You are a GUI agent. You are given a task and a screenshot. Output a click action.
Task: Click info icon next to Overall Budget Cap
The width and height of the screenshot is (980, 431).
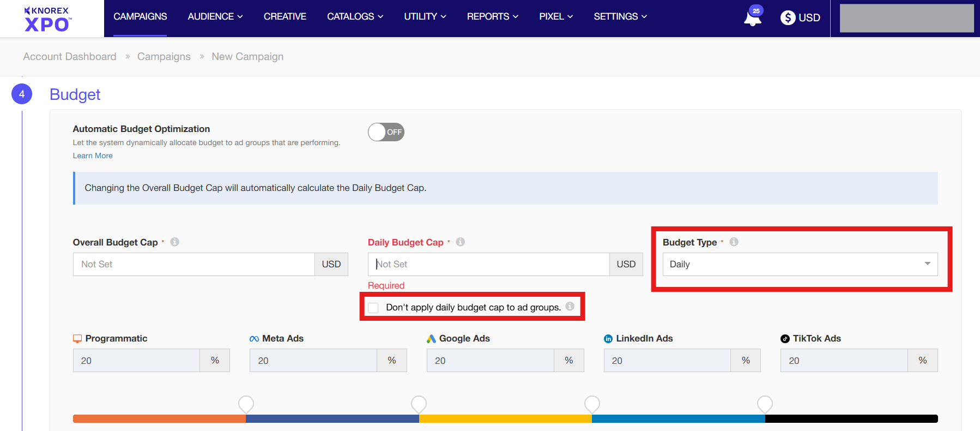pos(174,242)
